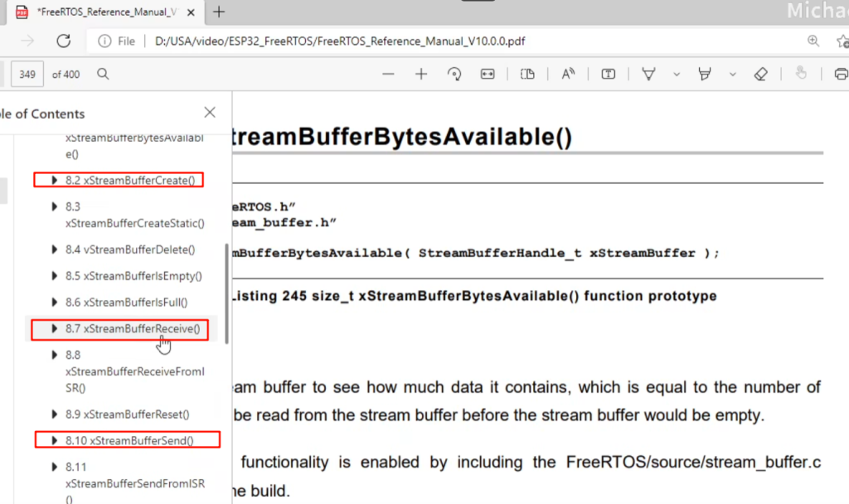Click the zoom in plus icon
Image resolution: width=849 pixels, height=504 pixels.
[x=421, y=74]
